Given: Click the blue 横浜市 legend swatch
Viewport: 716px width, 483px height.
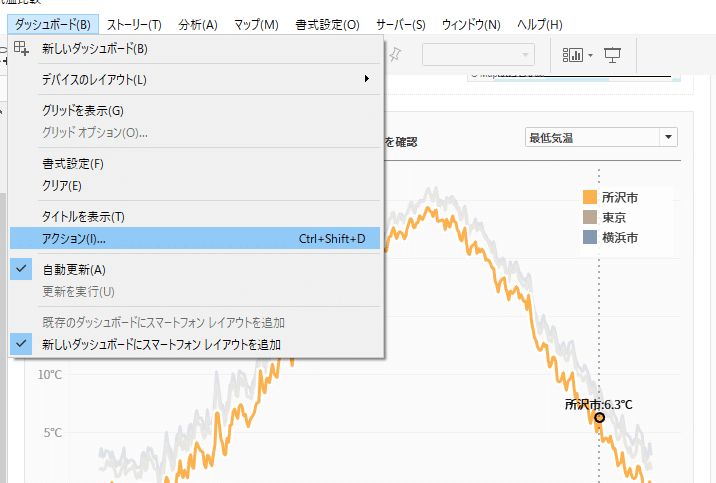Looking at the screenshot, I should click(590, 237).
